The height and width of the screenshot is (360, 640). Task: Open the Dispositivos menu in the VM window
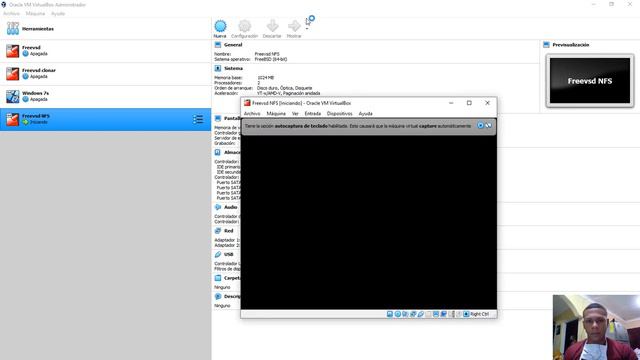click(340, 113)
